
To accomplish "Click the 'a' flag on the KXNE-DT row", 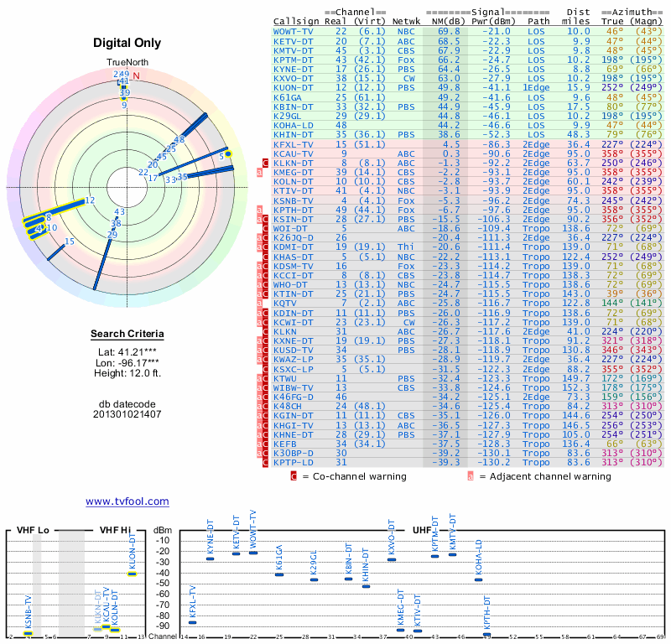I will [x=259, y=341].
